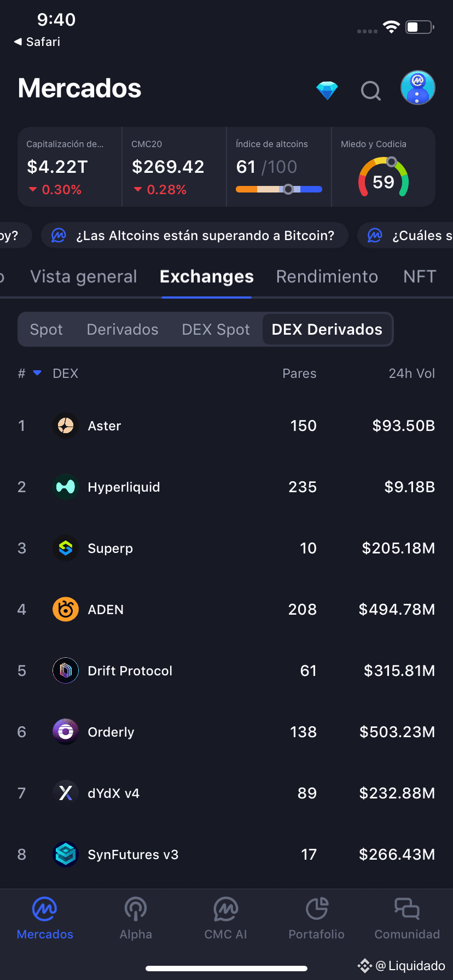Select the Spot segment
The width and height of the screenshot is (453, 980).
pos(47,329)
